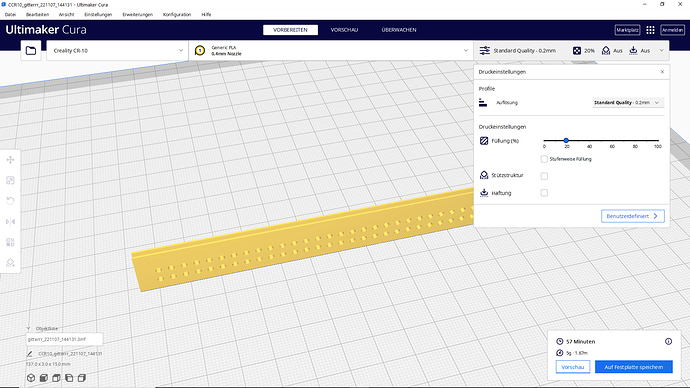Switch to top view icon
The height and width of the screenshot is (388, 690).
pyautogui.click(x=56, y=378)
